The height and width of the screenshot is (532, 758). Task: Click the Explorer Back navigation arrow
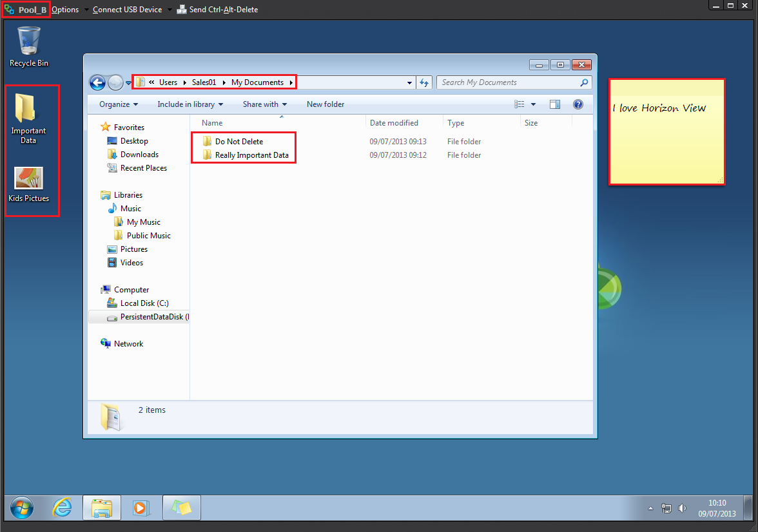(97, 82)
